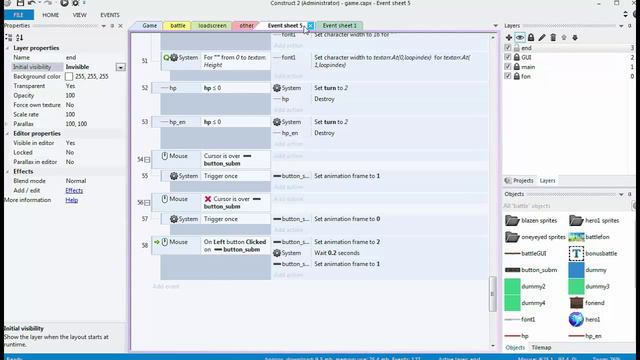Open the oneyeyed sprites folder

coord(535,237)
